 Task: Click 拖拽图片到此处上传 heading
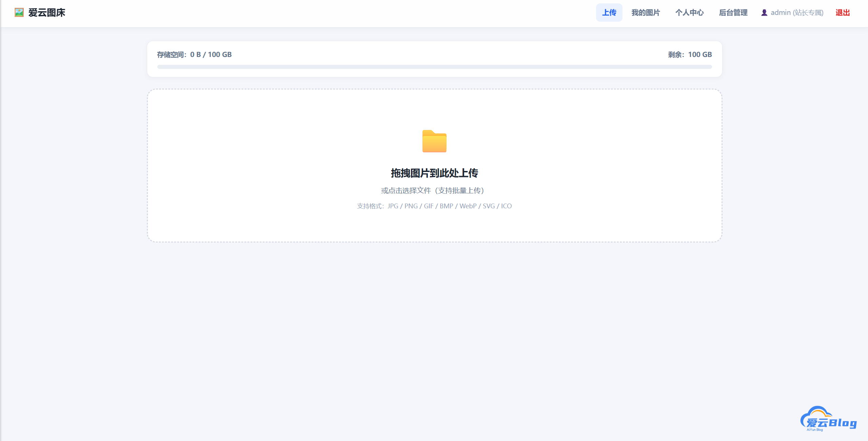434,173
